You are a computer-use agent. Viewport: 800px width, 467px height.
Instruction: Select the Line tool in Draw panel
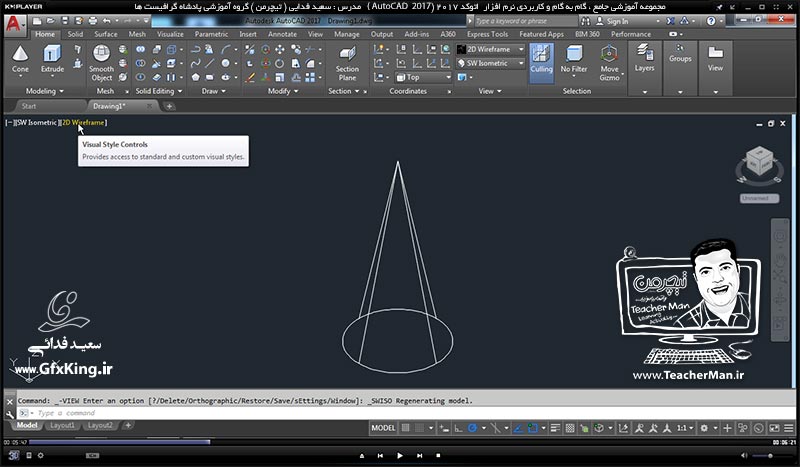click(x=210, y=63)
